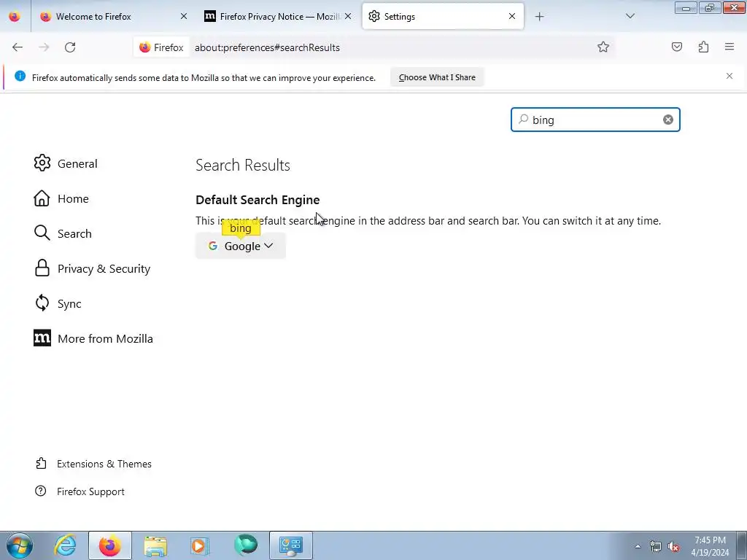Image resolution: width=747 pixels, height=560 pixels.
Task: Open the Windows Start menu
Action: click(19, 545)
